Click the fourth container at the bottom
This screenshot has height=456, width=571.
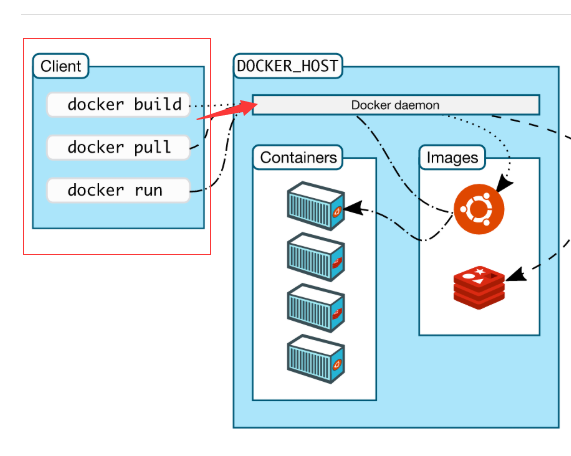(x=316, y=359)
